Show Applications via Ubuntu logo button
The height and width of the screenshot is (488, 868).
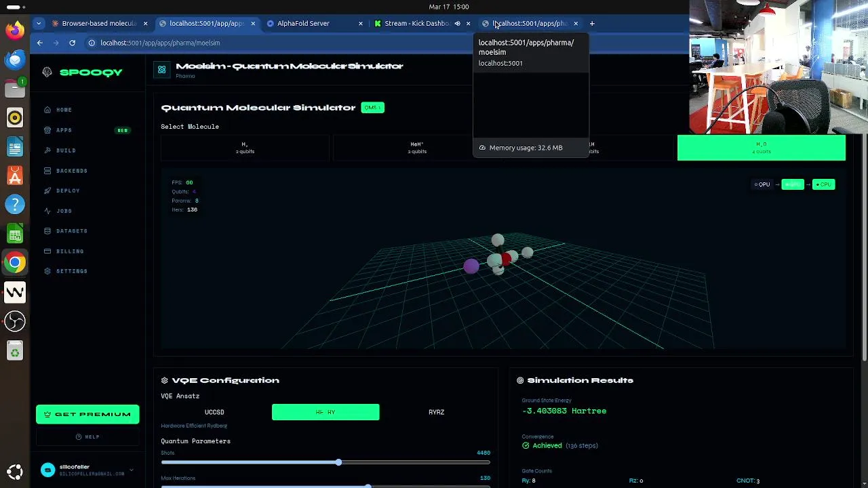[14, 472]
